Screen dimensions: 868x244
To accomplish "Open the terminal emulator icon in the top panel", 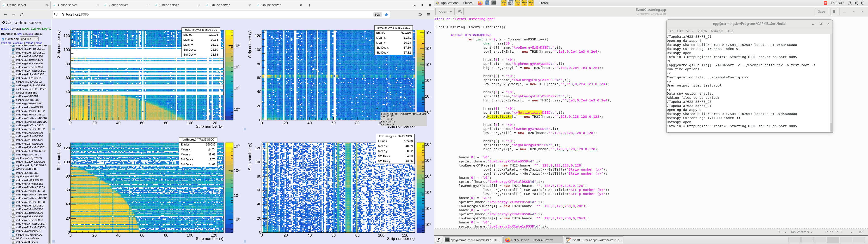I will coord(494,3).
